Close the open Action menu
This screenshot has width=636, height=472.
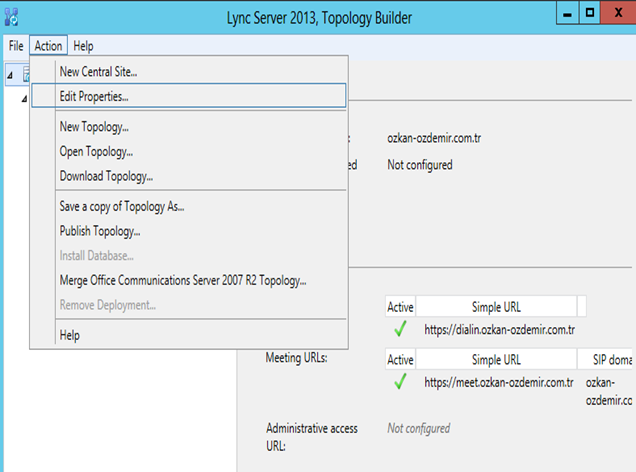tap(48, 46)
